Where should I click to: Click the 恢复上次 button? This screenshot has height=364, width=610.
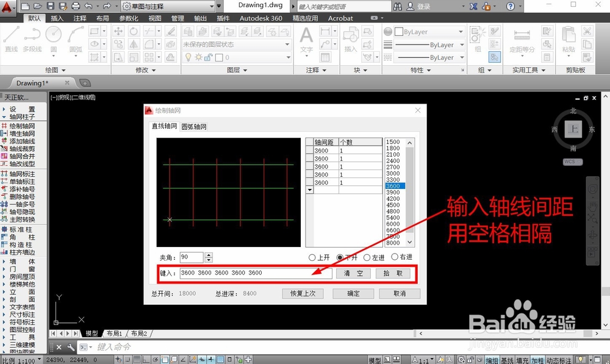(x=303, y=293)
